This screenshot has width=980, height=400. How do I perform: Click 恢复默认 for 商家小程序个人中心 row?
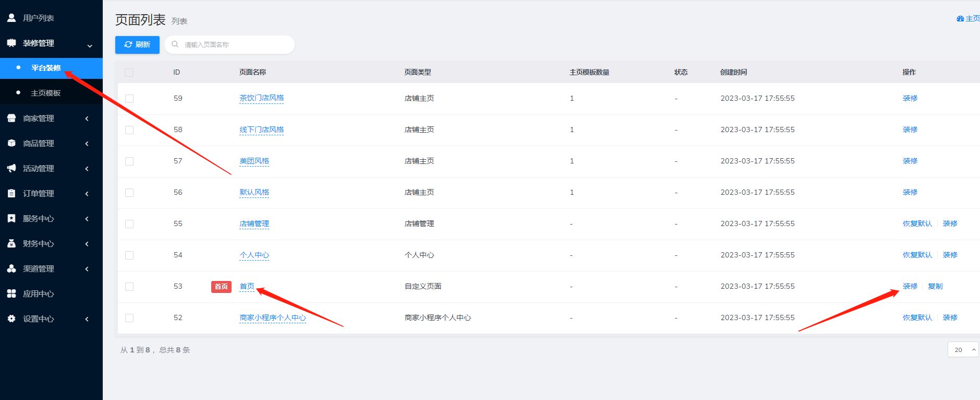[x=917, y=317]
